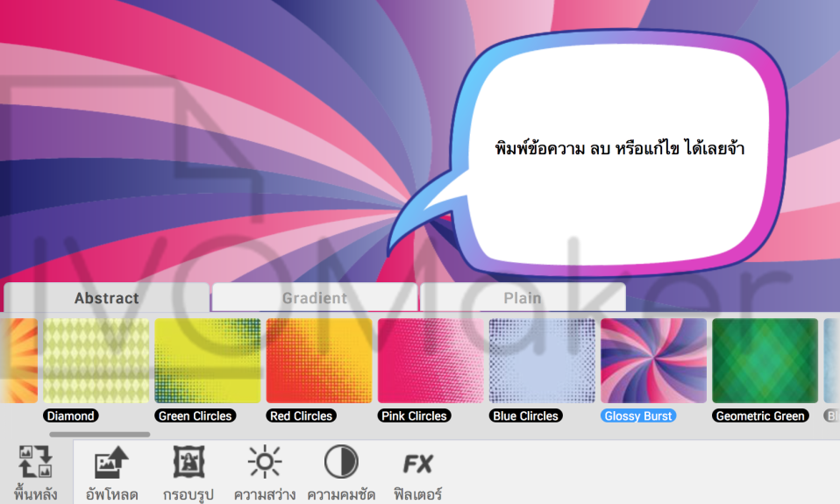Viewport: 840px width, 504px height.
Task: Choose the Red Circles background thumbnail
Action: click(x=319, y=360)
